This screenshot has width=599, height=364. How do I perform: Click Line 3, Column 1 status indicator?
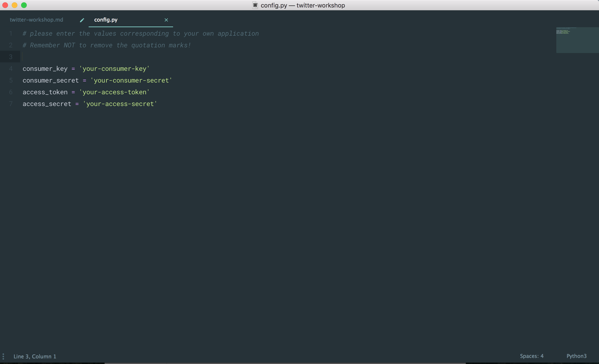tap(35, 356)
